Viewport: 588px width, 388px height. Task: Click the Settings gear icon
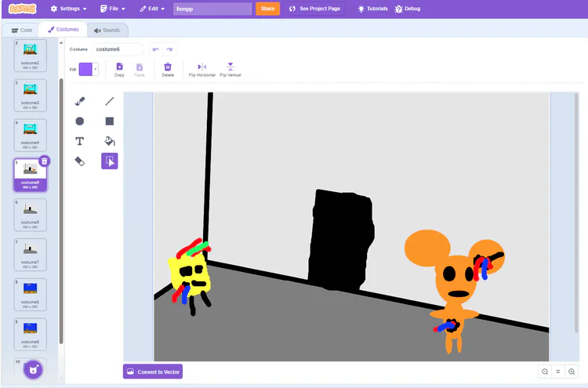pos(54,9)
